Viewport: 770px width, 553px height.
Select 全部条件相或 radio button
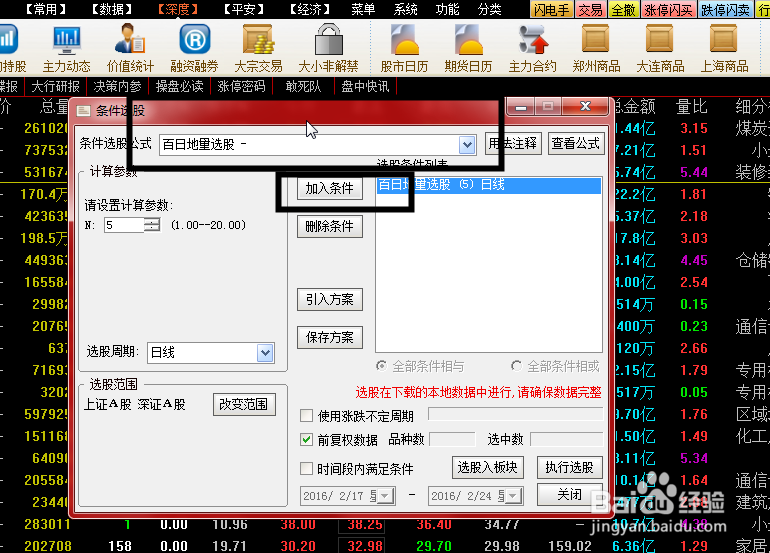tap(516, 366)
